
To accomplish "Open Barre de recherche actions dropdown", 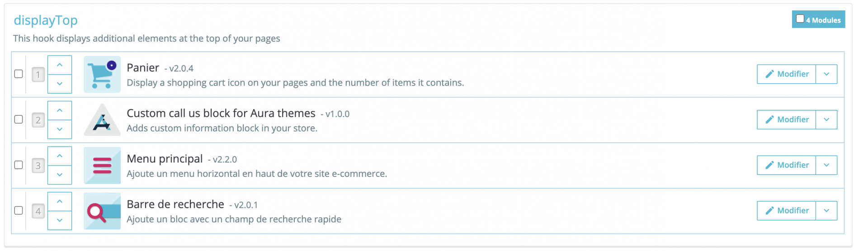I will [x=826, y=211].
